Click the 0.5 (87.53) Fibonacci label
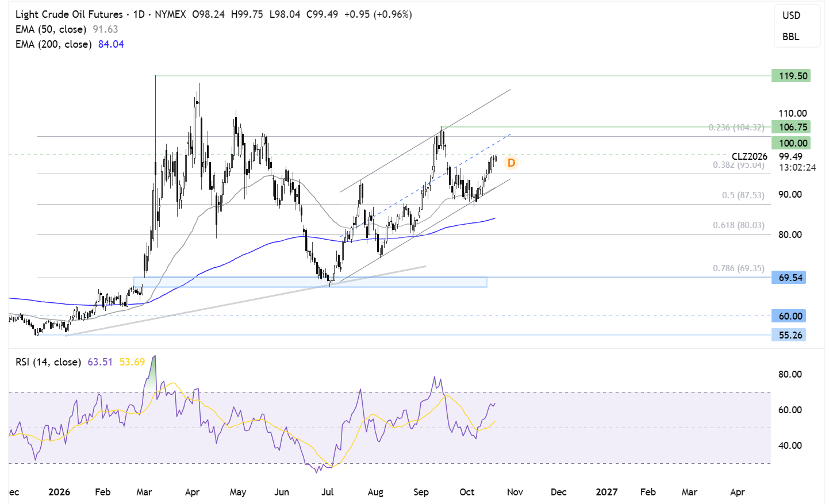 point(743,195)
